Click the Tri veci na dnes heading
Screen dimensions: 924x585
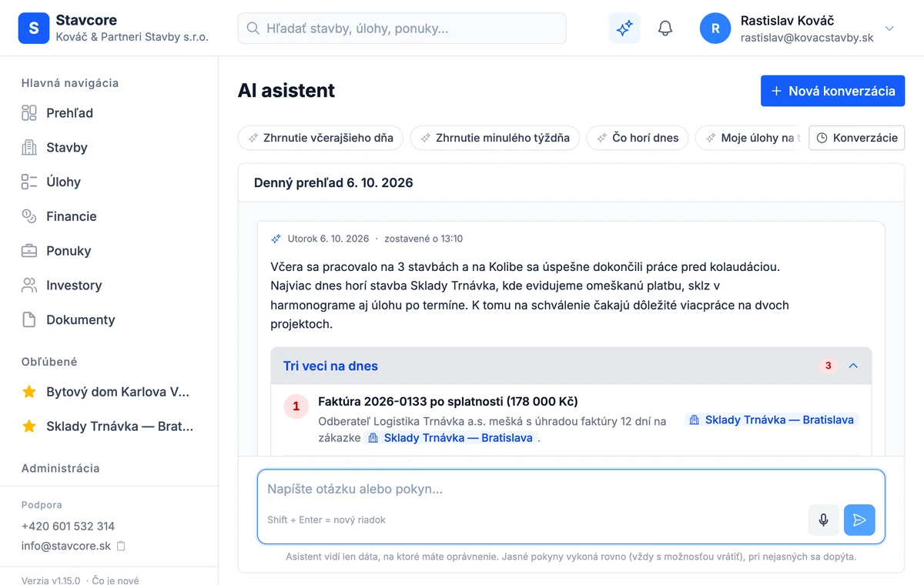tap(330, 366)
